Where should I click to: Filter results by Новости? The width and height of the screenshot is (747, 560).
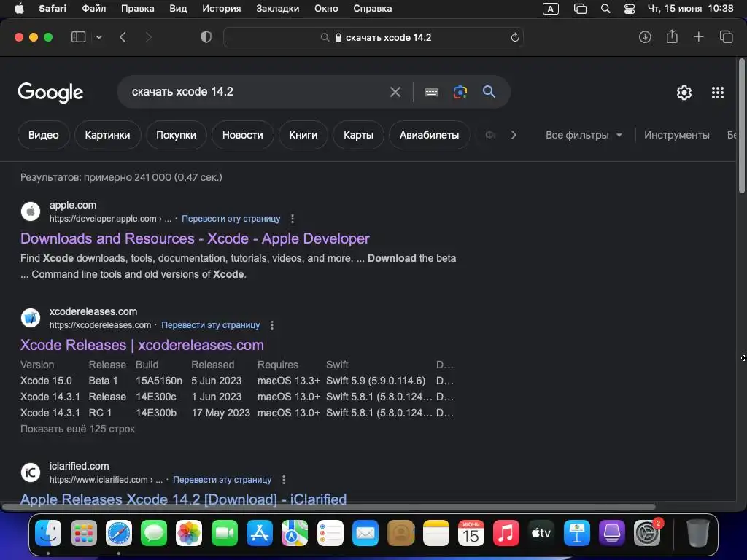242,135
